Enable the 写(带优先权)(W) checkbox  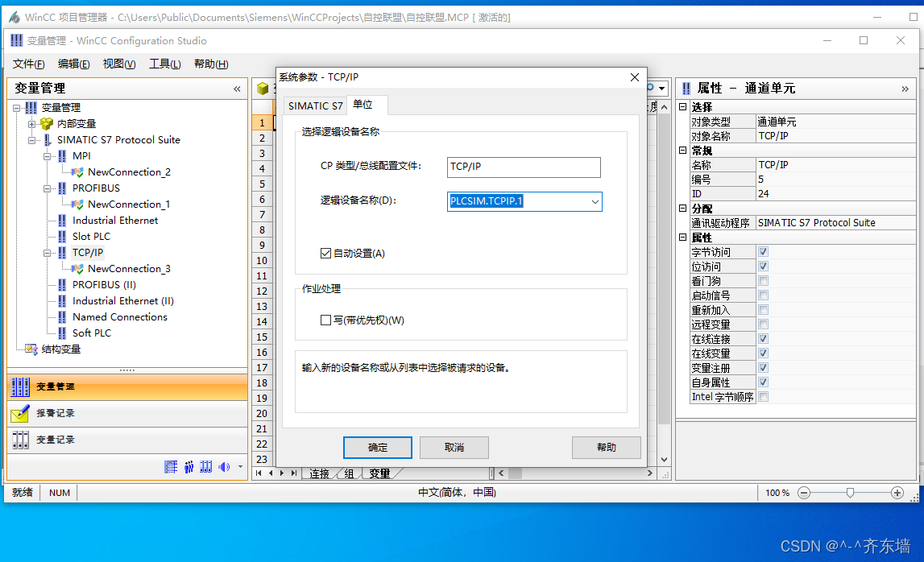point(326,320)
